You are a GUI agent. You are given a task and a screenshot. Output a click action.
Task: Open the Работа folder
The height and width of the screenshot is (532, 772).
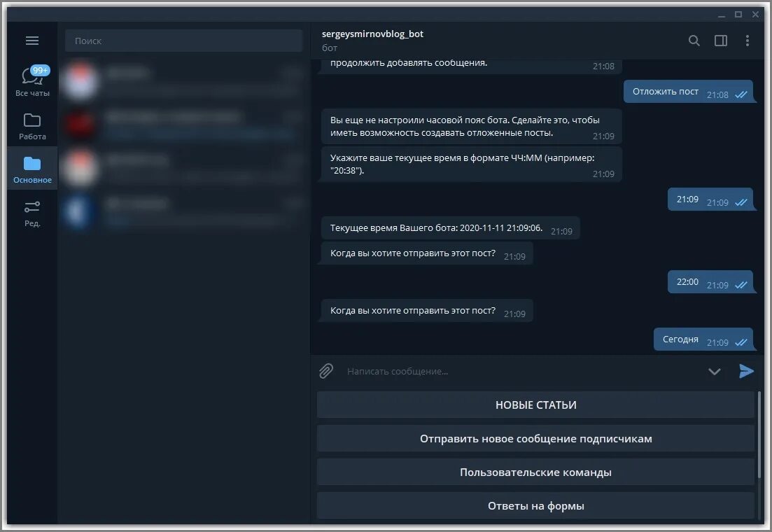point(32,126)
